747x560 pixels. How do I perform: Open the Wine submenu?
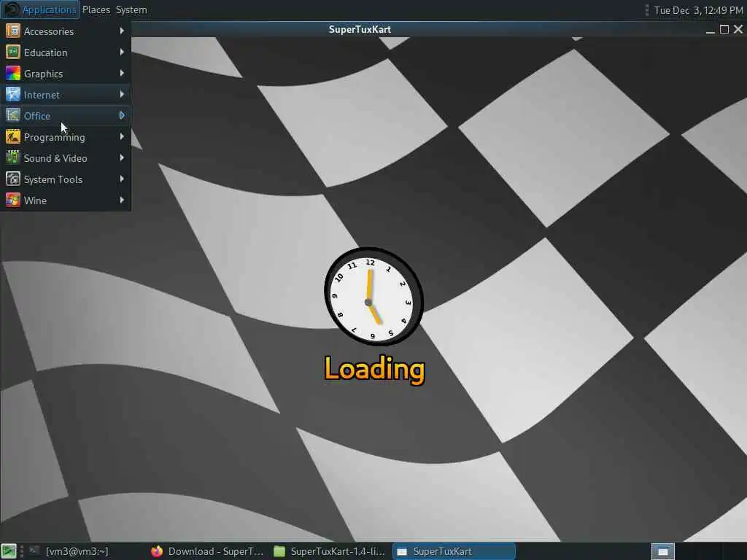point(65,200)
